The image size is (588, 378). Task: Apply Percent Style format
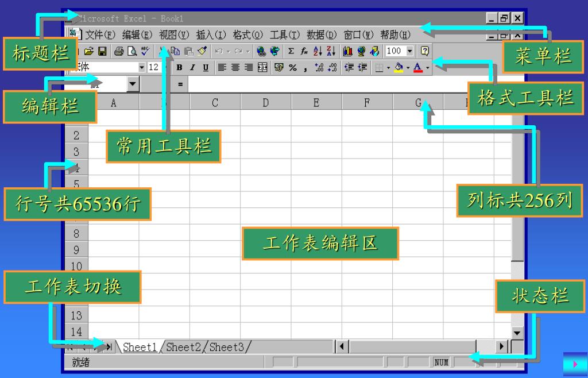click(293, 68)
